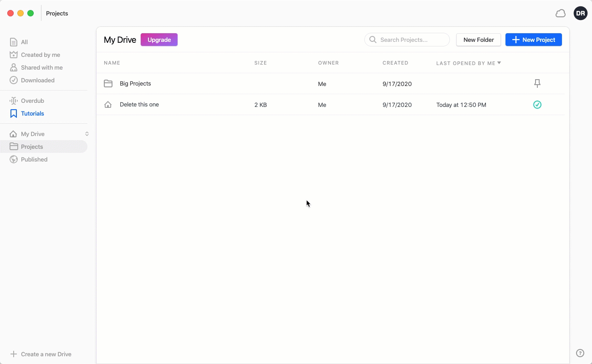This screenshot has width=592, height=364.
Task: Sort by Owner column header
Action: (x=328, y=63)
